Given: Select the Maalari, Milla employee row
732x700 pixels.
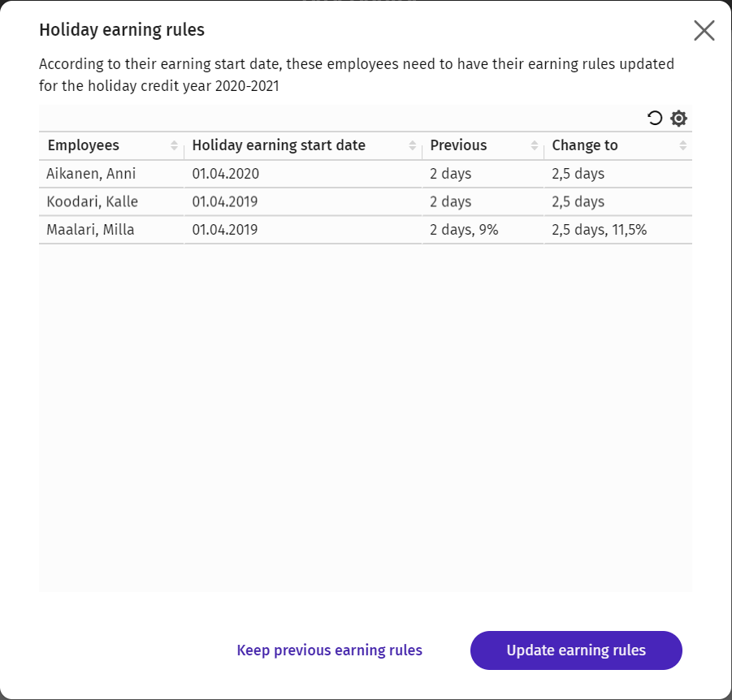Looking at the screenshot, I should click(365, 230).
